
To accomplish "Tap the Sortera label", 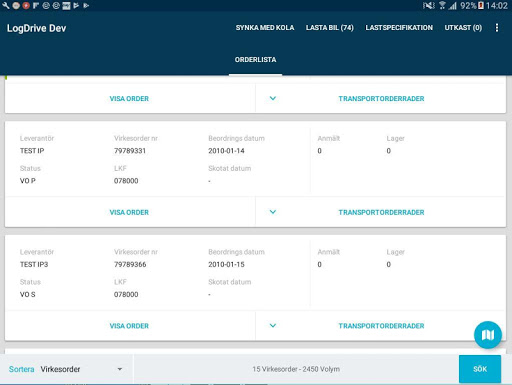I will (21, 369).
